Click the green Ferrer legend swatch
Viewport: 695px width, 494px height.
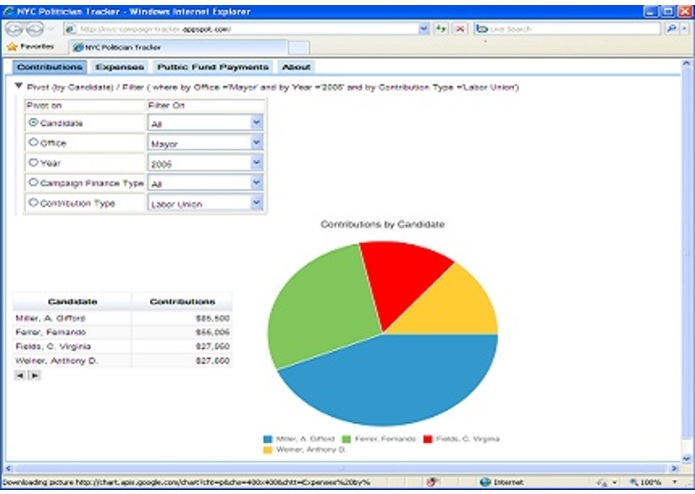coord(347,439)
